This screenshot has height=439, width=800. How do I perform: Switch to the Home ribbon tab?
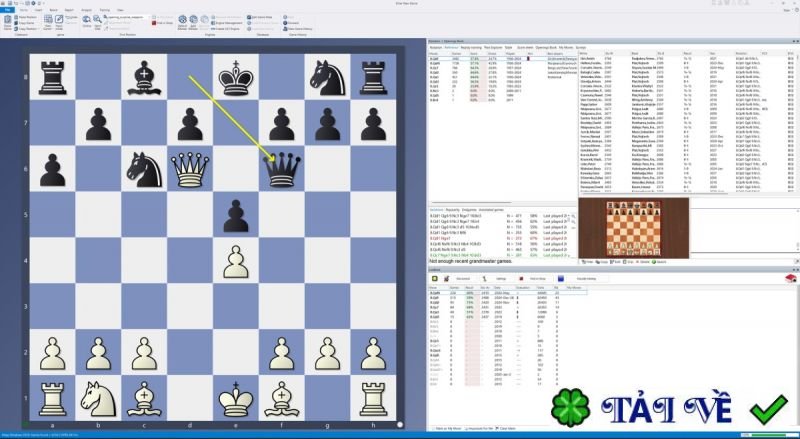(x=23, y=10)
